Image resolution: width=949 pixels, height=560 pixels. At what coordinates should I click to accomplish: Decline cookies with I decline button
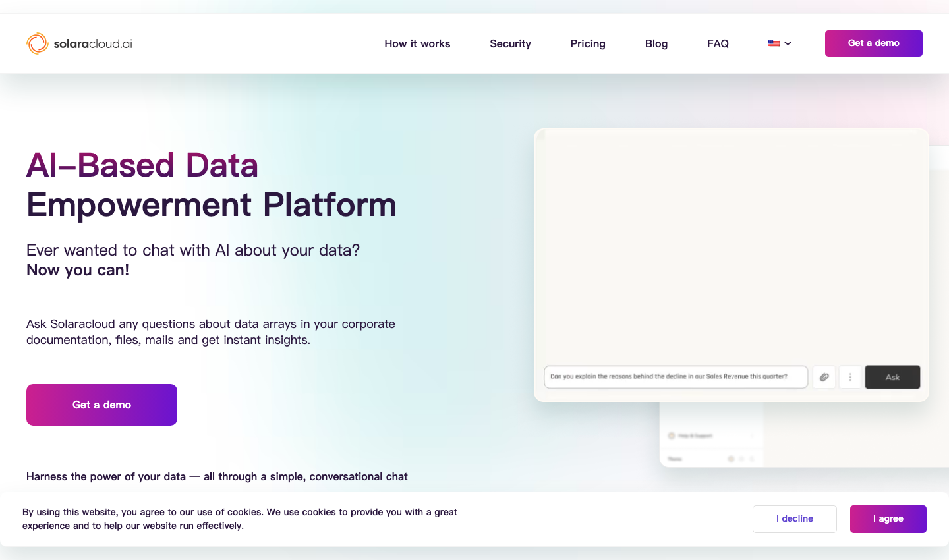click(x=795, y=519)
